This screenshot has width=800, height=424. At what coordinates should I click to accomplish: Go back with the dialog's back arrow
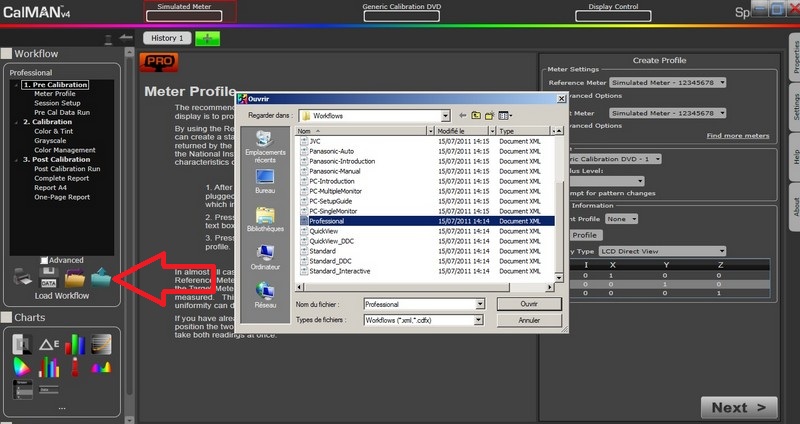pos(462,116)
